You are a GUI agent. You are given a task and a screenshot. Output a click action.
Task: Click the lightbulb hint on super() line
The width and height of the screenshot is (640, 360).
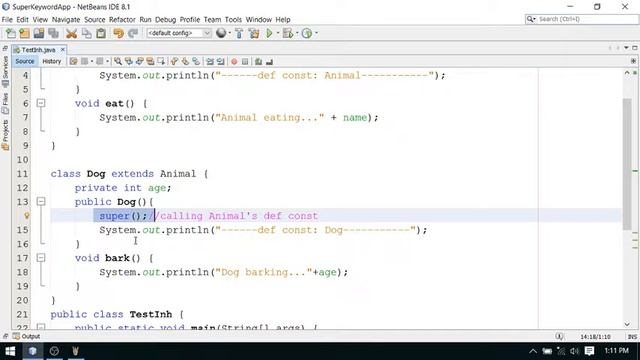tap(27, 216)
